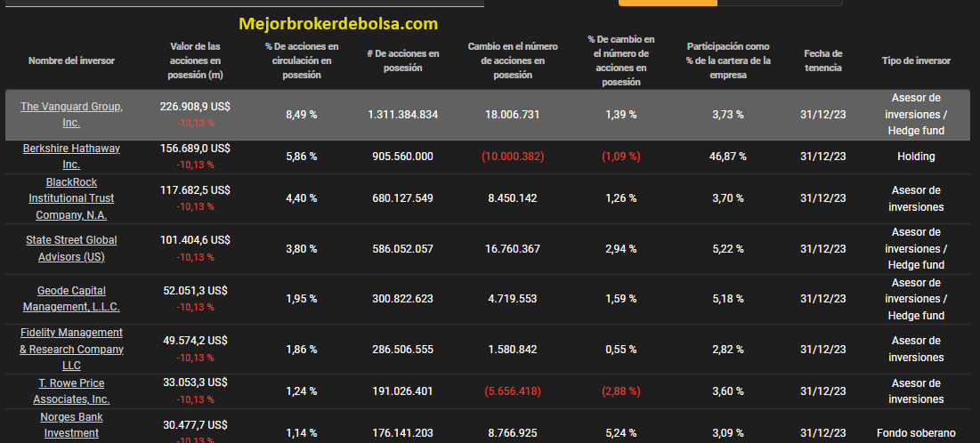Sort by # De acciones en posesión header

coord(402,60)
